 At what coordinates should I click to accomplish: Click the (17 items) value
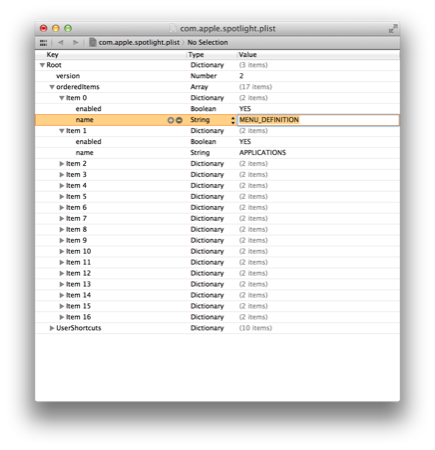click(x=255, y=87)
